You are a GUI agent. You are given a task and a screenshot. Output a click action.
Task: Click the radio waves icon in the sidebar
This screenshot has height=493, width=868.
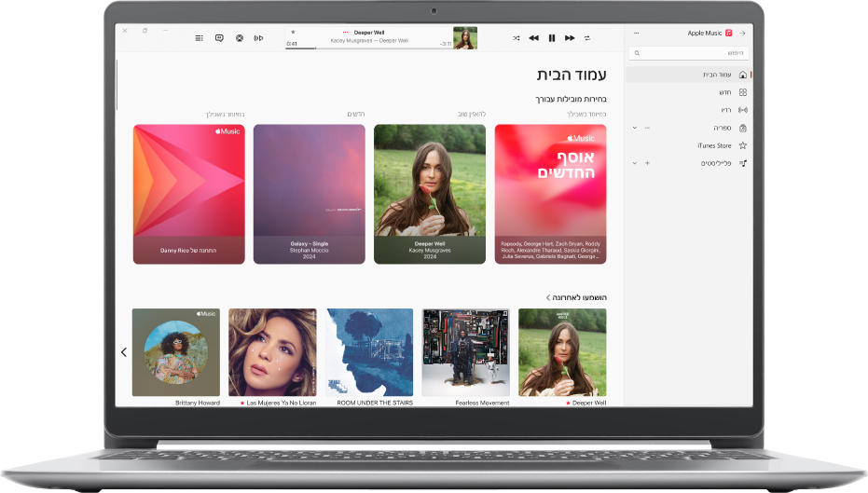click(x=743, y=110)
